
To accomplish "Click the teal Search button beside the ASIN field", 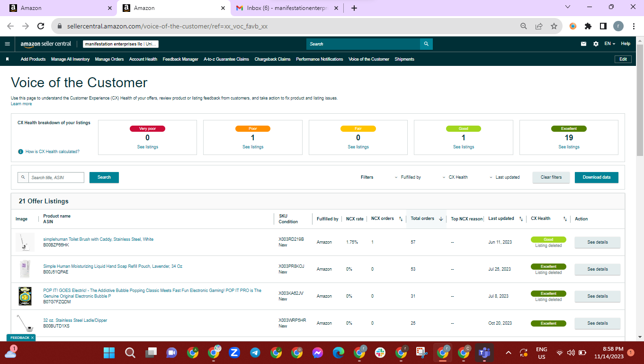I will coord(104,177).
